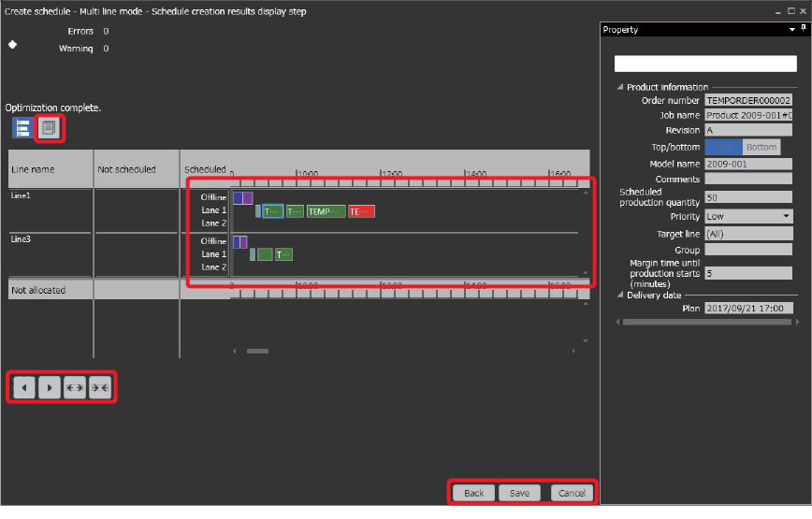The height and width of the screenshot is (519, 812).
Task: Click the Scheduled column header
Action: [x=205, y=169]
